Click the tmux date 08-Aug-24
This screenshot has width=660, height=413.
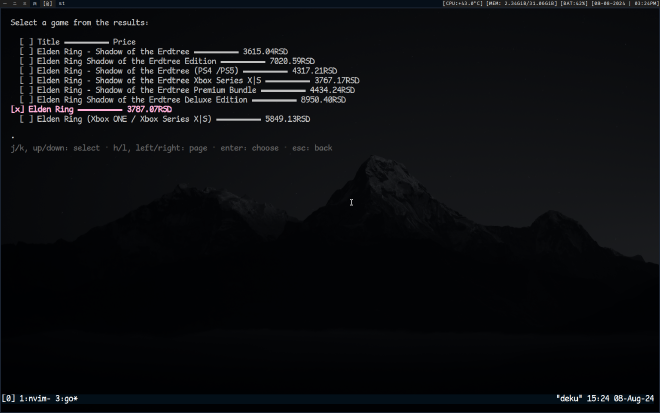634,399
